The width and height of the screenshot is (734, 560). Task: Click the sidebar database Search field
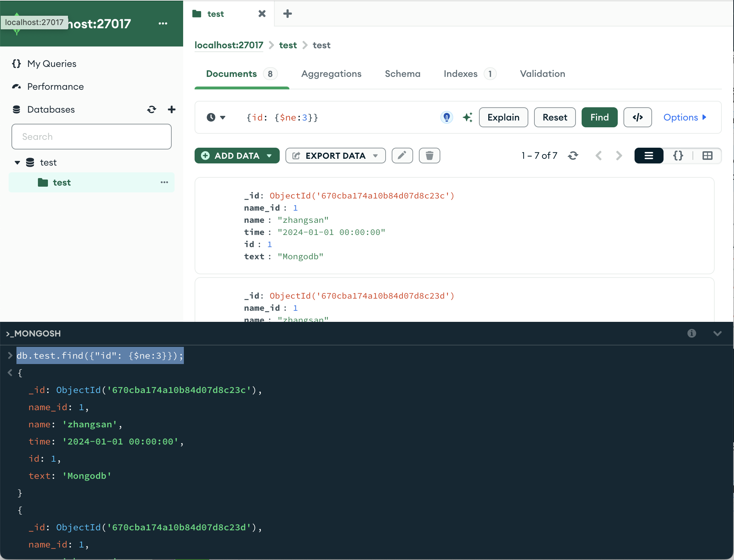(x=92, y=137)
